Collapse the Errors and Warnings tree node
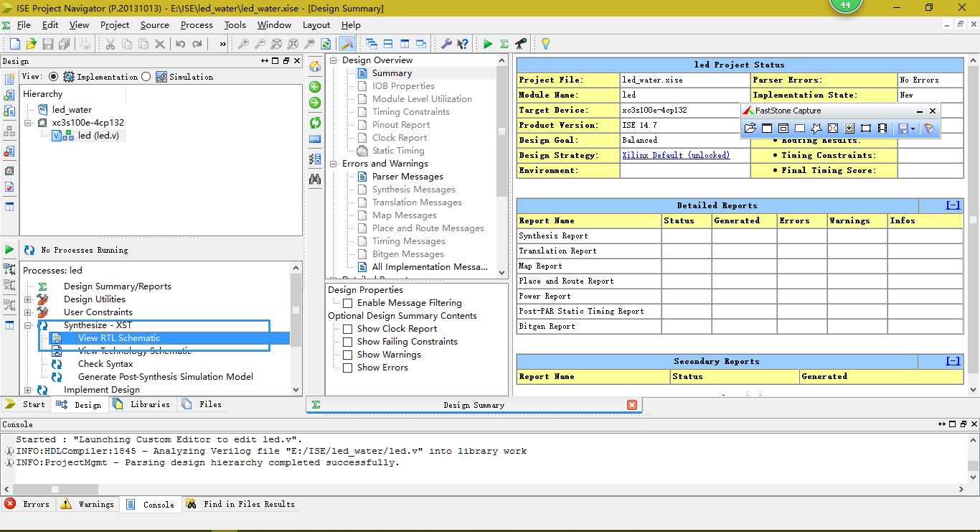The width and height of the screenshot is (980, 532). click(334, 164)
